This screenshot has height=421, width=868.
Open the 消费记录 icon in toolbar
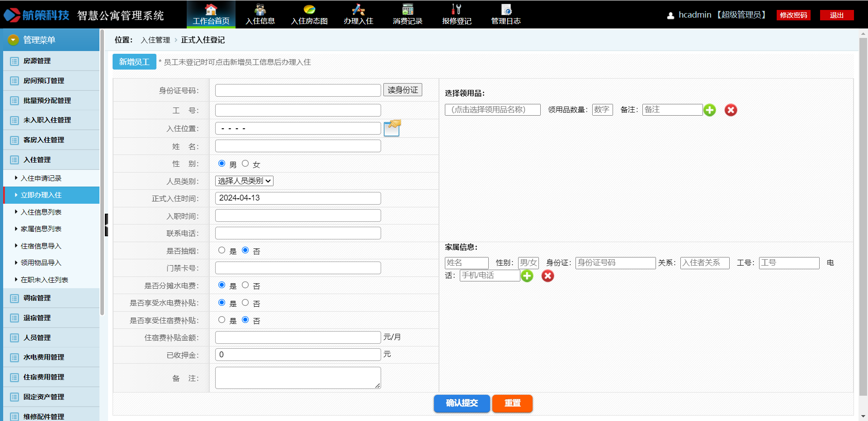click(x=407, y=10)
